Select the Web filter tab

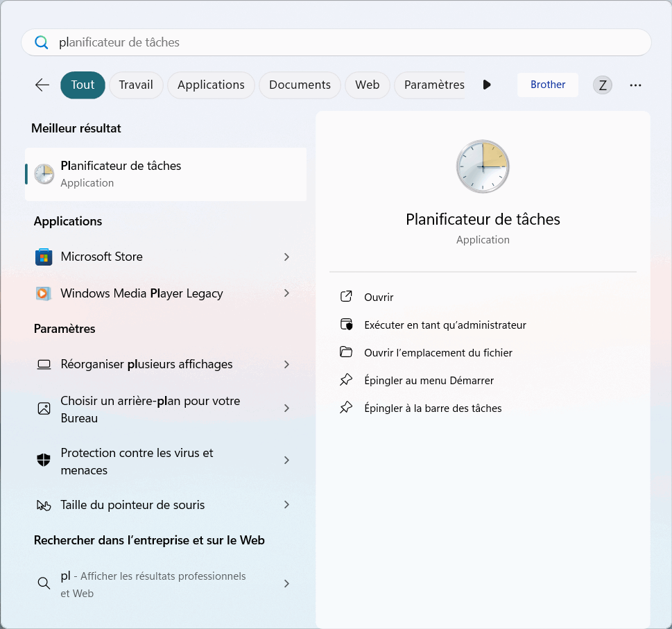(367, 85)
